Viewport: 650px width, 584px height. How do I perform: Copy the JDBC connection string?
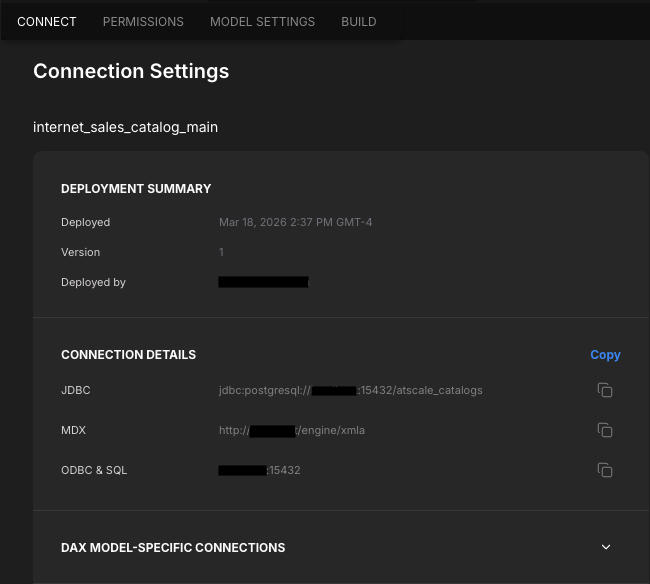(605, 390)
